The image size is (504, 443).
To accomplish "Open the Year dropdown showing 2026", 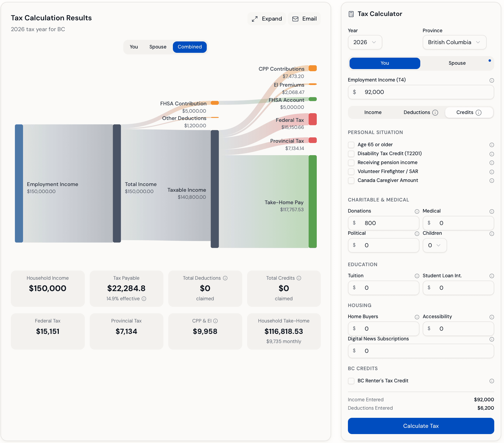I will (365, 42).
